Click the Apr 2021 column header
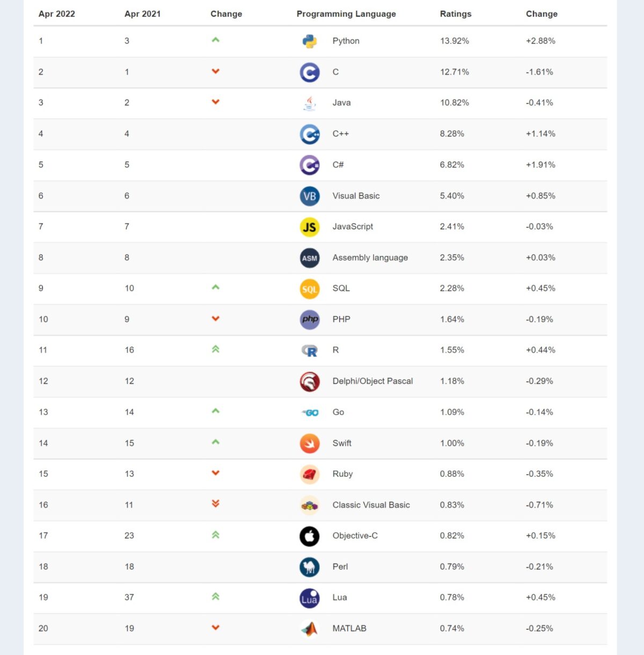This screenshot has width=644, height=655. tap(143, 14)
